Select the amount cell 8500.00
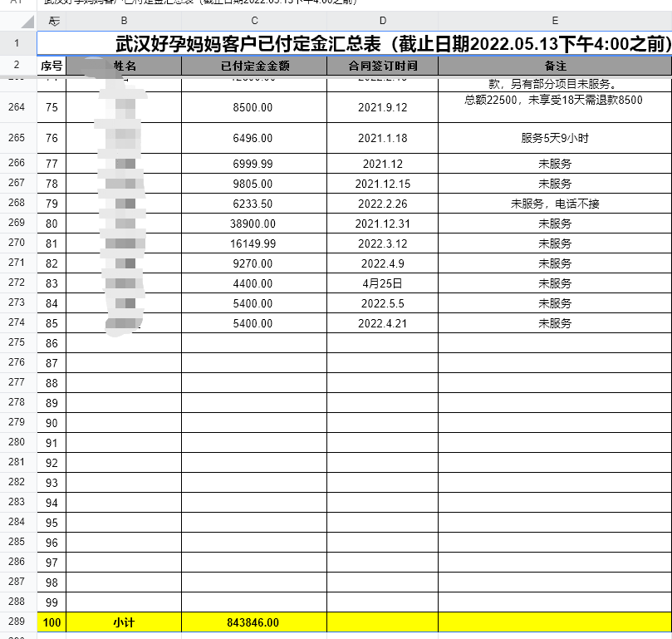672x639 pixels. [254, 107]
